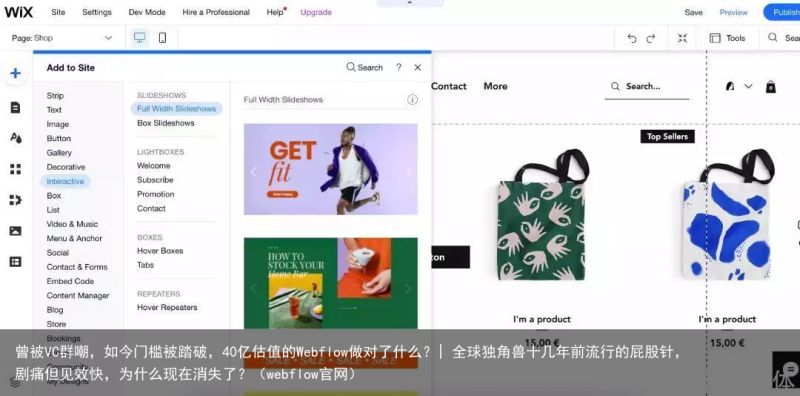Click the shopping bag cart icon
This screenshot has width=800, height=396.
click(770, 87)
